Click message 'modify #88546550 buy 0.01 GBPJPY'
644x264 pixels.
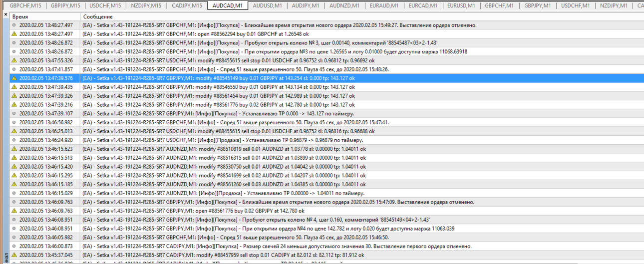(219, 87)
